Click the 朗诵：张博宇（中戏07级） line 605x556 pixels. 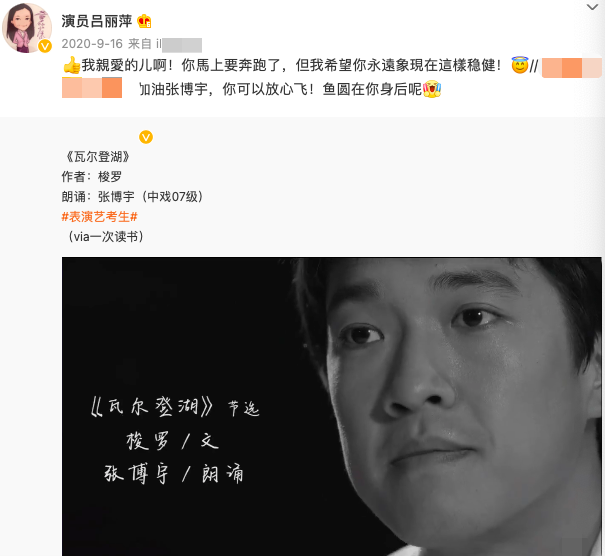(132, 197)
